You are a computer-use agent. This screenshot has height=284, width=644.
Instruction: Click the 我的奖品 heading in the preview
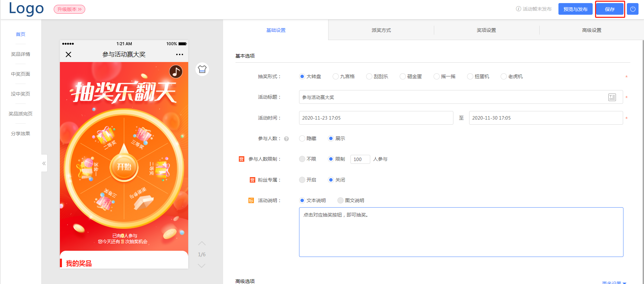click(79, 263)
